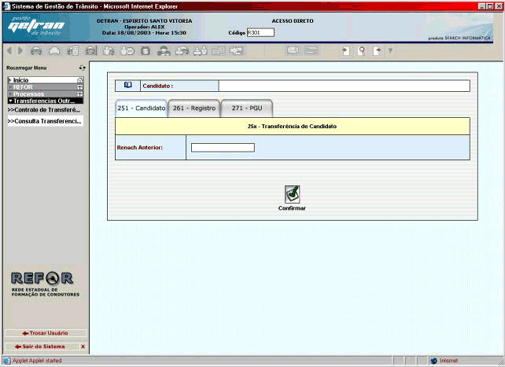Switch to the 271 - PGU tab
This screenshot has height=367, width=505.
click(247, 108)
